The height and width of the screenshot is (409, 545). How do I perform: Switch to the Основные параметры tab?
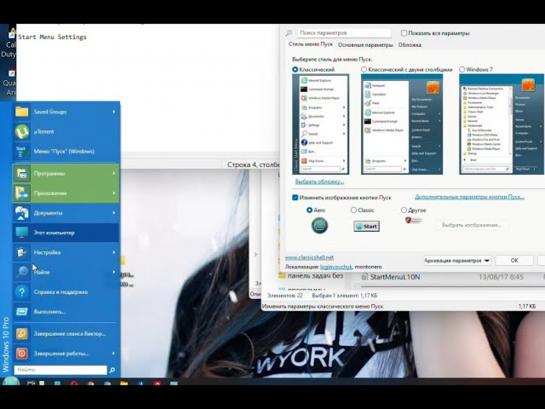coord(365,45)
